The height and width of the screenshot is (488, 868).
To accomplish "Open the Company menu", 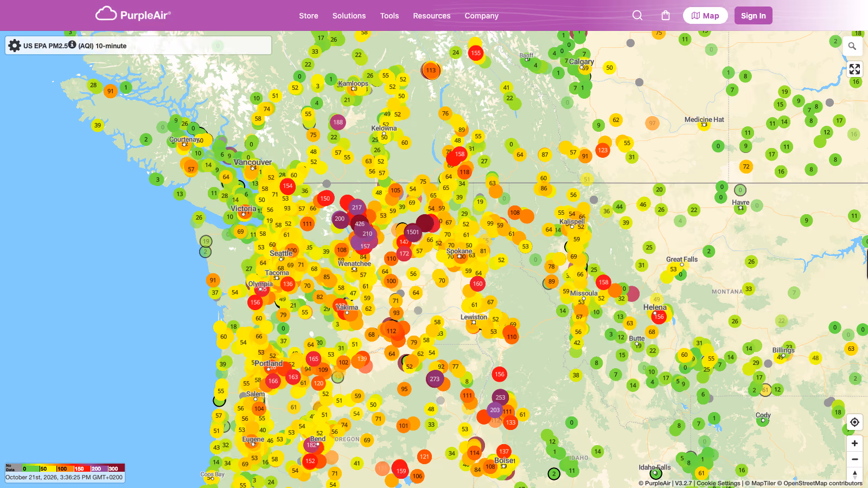I will (x=481, y=16).
